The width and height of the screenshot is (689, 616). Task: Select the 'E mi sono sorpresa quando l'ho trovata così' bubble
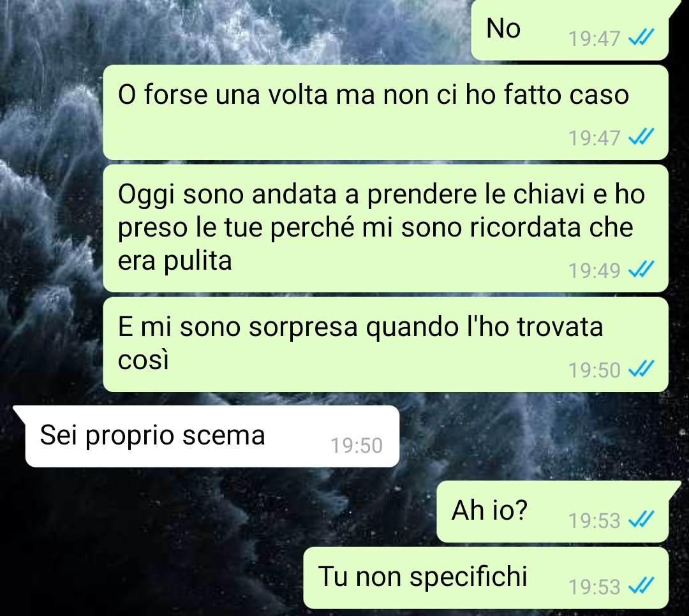385,344
